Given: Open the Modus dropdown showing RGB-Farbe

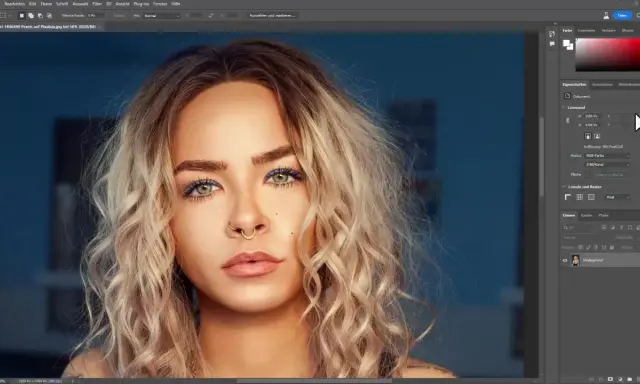Looking at the screenshot, I should tap(607, 155).
